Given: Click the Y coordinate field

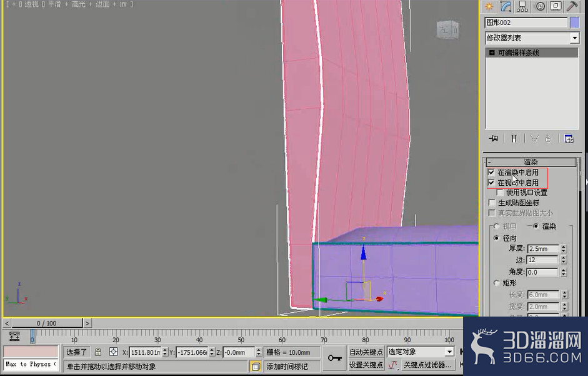Looking at the screenshot, I should coord(192,352).
